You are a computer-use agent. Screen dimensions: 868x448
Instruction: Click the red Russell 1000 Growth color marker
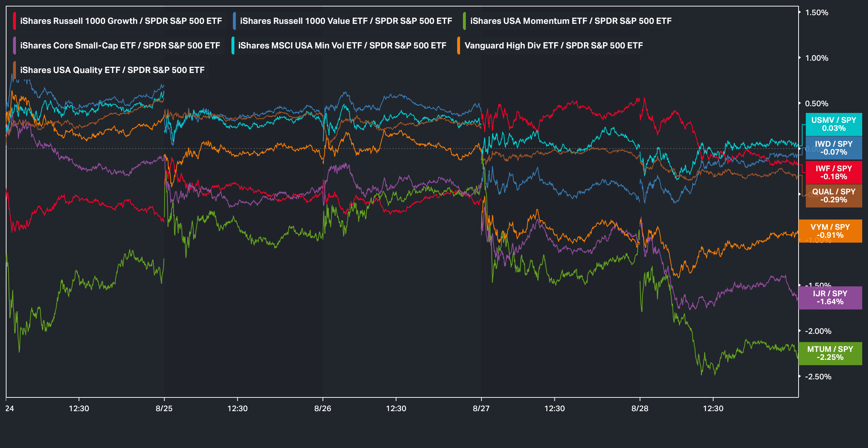click(14, 21)
